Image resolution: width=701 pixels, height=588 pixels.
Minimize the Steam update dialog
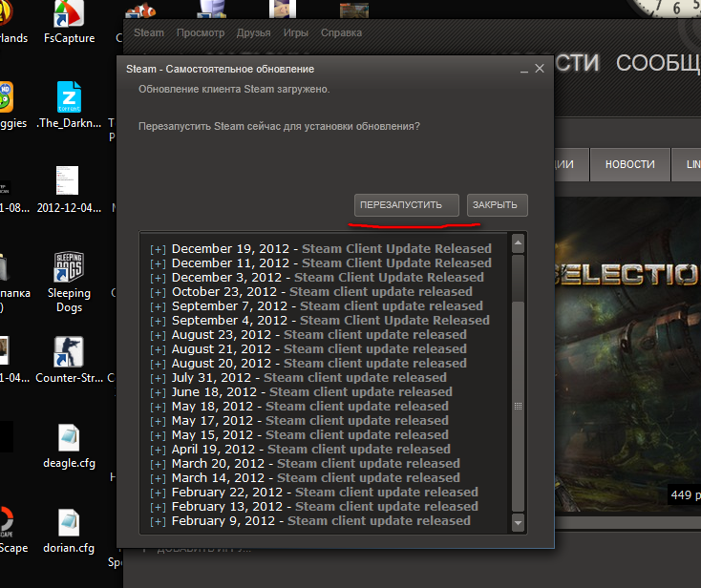[x=522, y=69]
